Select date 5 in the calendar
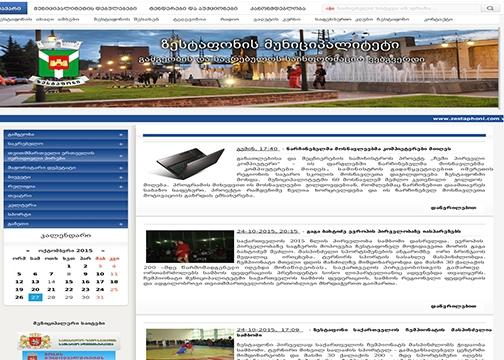504x360 pixels. (x=19, y=274)
